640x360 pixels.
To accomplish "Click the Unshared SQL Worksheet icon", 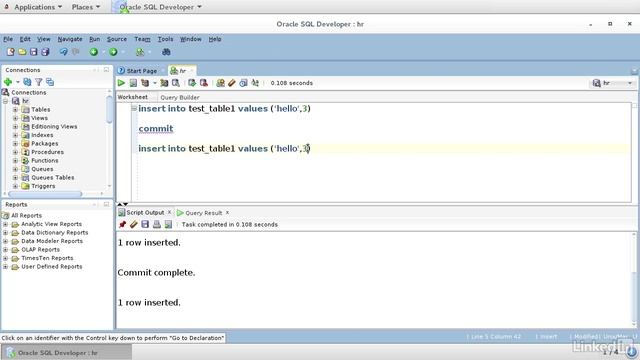I will (x=220, y=83).
